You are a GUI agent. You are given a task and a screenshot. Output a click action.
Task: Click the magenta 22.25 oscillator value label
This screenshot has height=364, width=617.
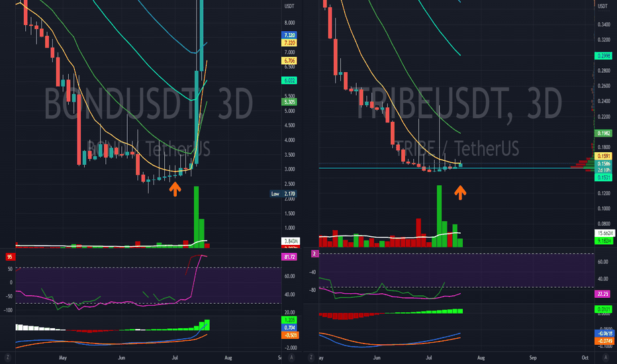(603, 294)
